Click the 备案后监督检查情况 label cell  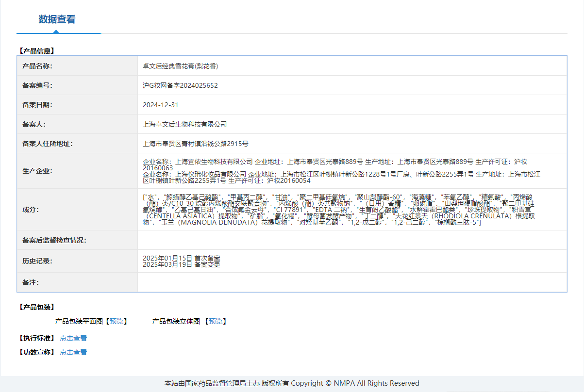click(77, 240)
